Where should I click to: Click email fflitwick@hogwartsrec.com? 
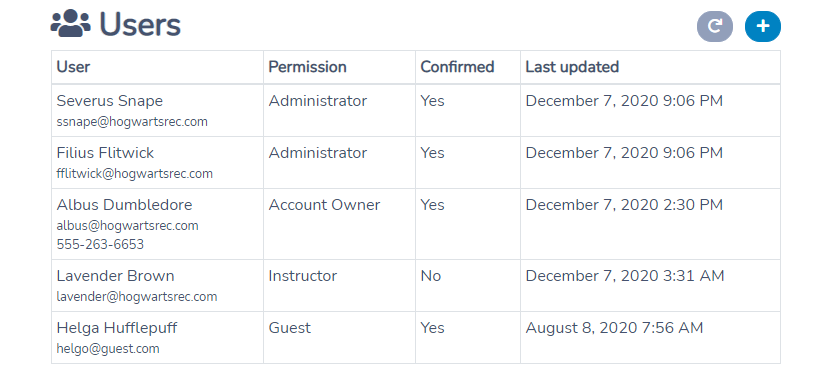(134, 174)
